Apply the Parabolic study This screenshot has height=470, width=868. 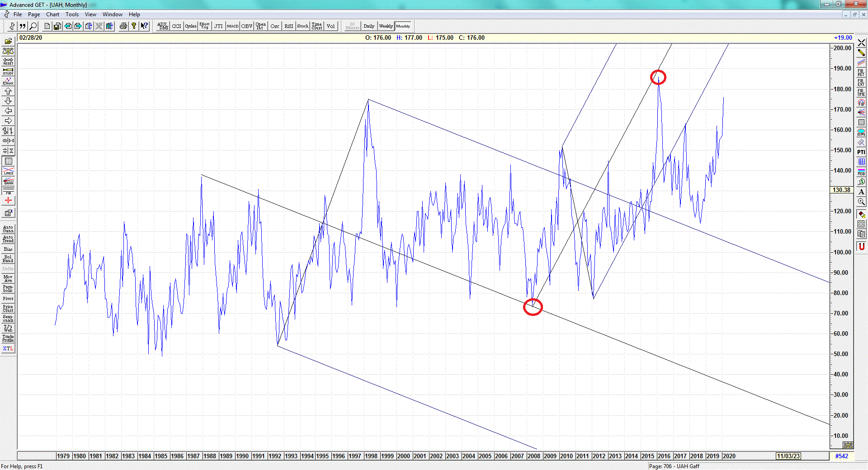click(x=8, y=289)
